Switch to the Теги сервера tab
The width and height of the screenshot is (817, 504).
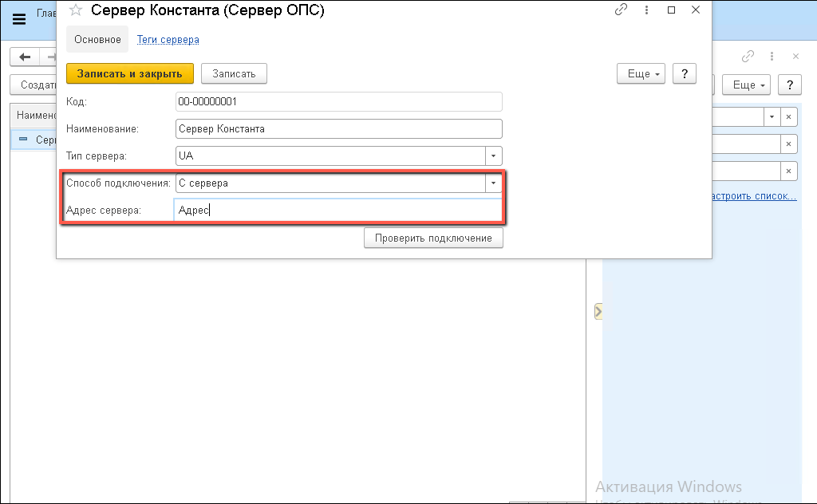tap(168, 39)
